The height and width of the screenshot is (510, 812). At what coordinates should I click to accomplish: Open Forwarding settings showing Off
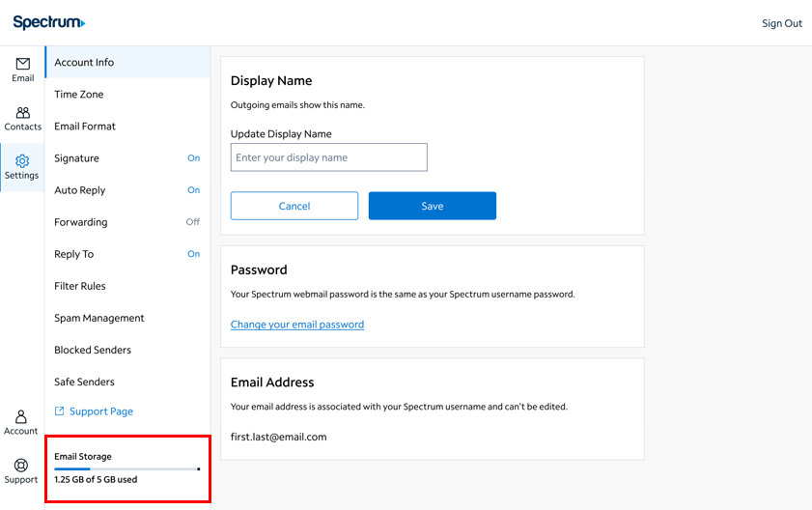(126, 222)
